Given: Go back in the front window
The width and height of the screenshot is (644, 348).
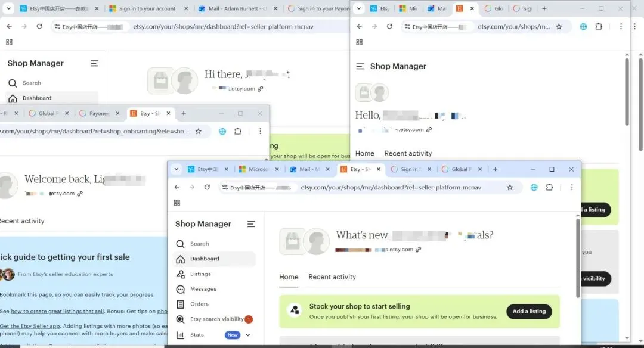Looking at the screenshot, I should coord(177,187).
